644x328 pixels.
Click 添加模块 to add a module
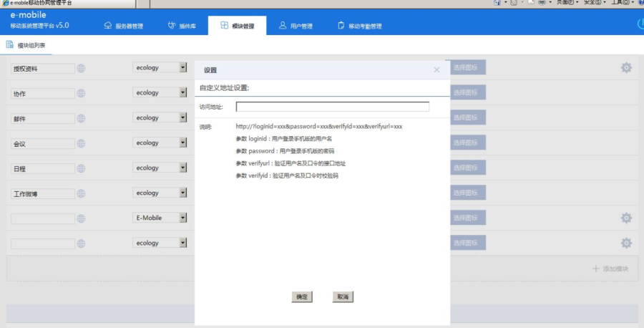pyautogui.click(x=610, y=269)
